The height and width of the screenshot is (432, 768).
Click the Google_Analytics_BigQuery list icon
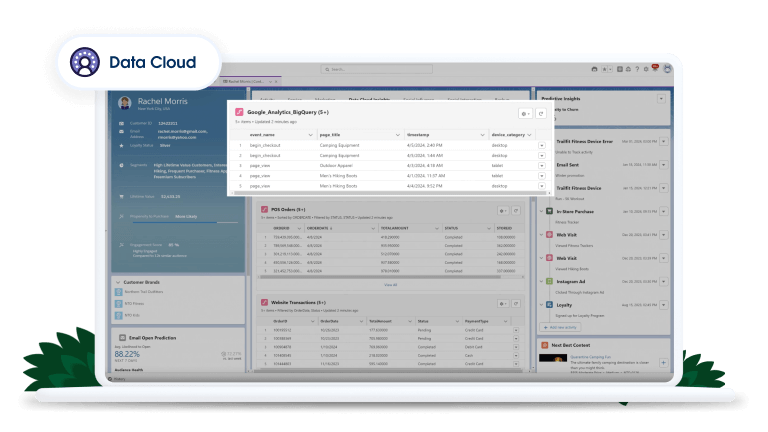[239, 113]
